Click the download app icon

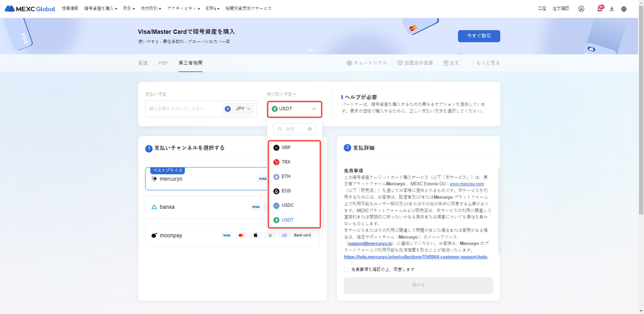tap(612, 9)
